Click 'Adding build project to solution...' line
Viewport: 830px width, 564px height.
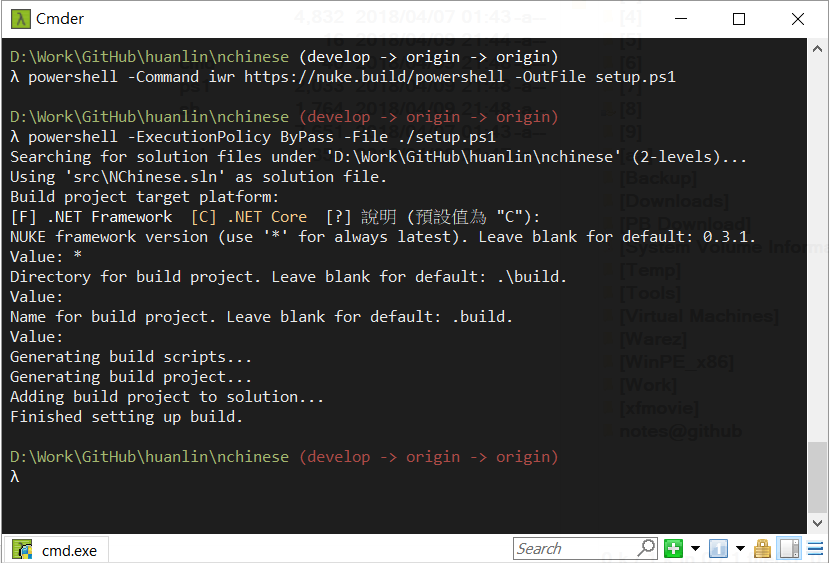(167, 397)
